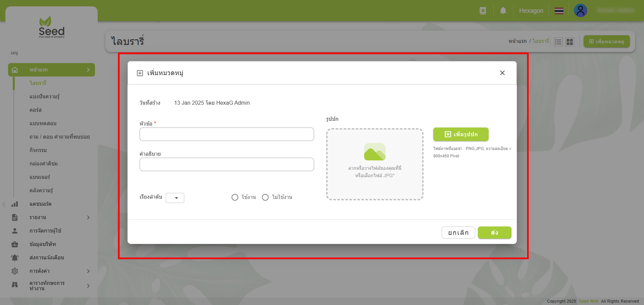Select the แดชบอร์ด chart icon in sidebar

click(x=14, y=204)
